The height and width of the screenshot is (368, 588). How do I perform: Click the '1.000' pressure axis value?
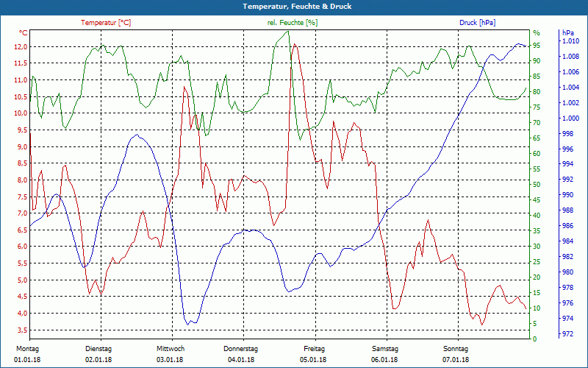click(x=571, y=118)
